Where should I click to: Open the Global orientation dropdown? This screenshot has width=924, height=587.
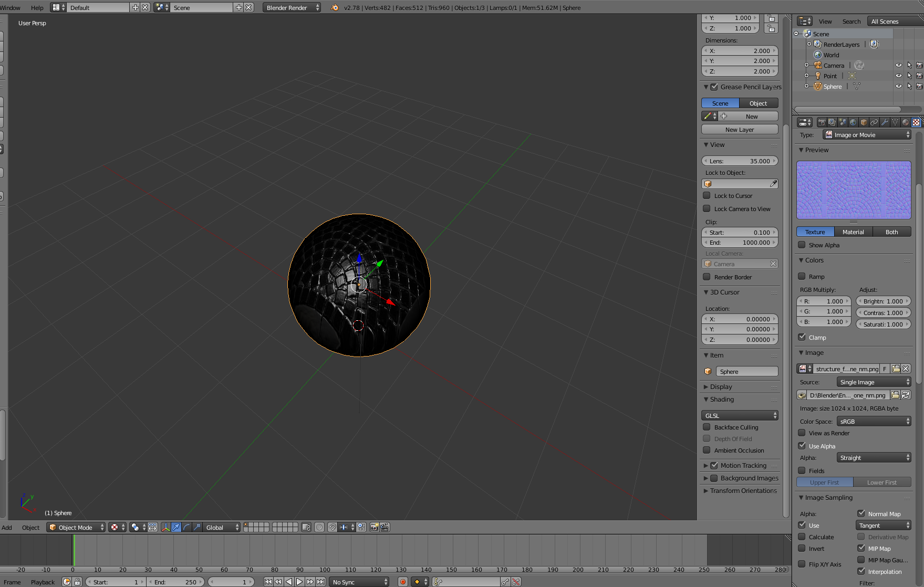click(222, 527)
